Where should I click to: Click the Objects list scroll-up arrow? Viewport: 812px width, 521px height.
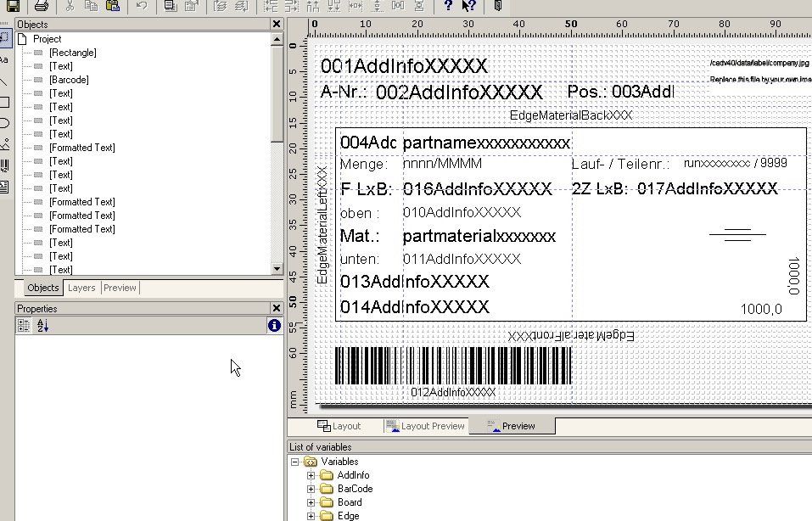277,39
